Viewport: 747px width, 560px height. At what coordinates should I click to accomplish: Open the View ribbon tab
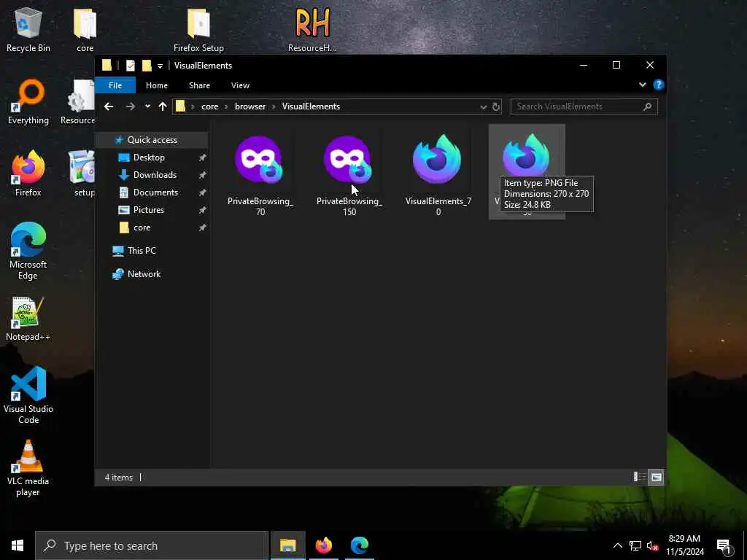click(x=240, y=85)
